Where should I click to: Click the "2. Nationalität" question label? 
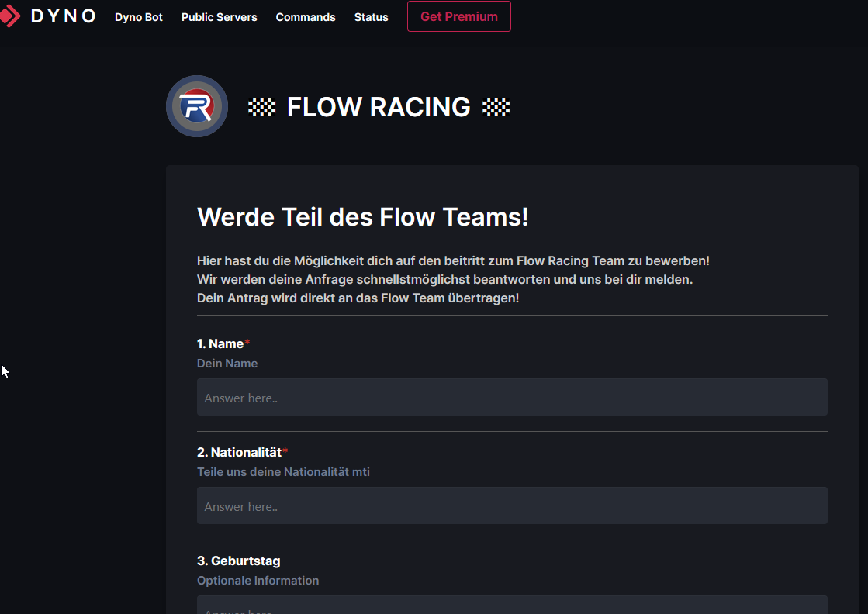click(239, 452)
